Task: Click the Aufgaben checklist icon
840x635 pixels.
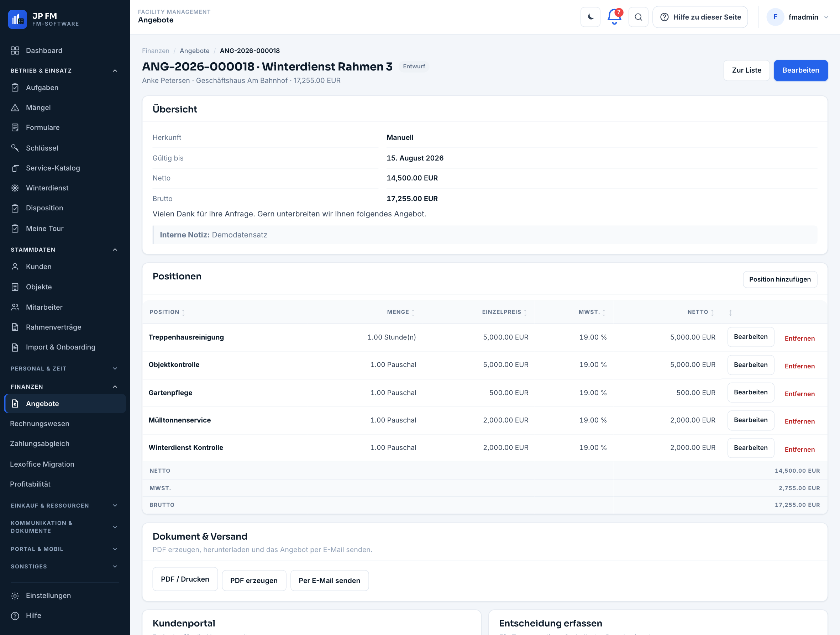Action: click(x=15, y=88)
